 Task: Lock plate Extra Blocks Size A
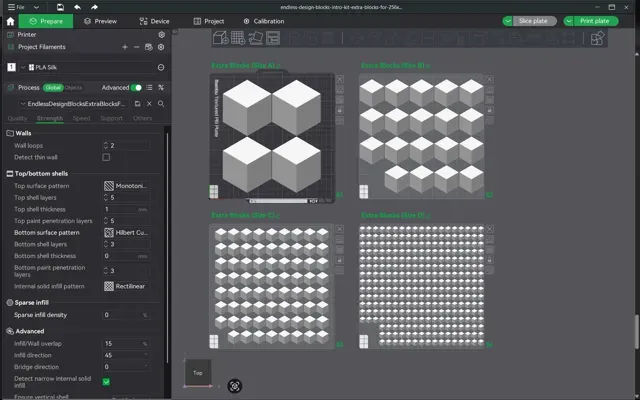tap(340, 110)
